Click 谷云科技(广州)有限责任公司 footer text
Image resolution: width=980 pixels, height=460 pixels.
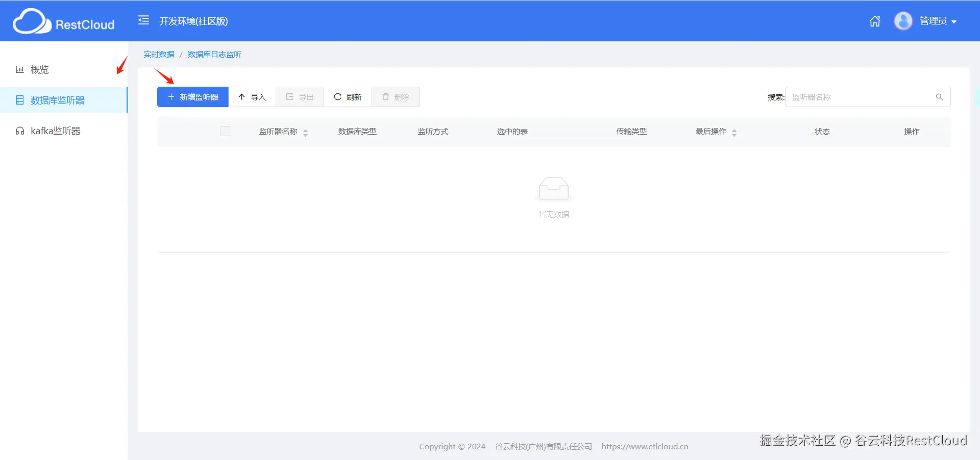[x=544, y=447]
